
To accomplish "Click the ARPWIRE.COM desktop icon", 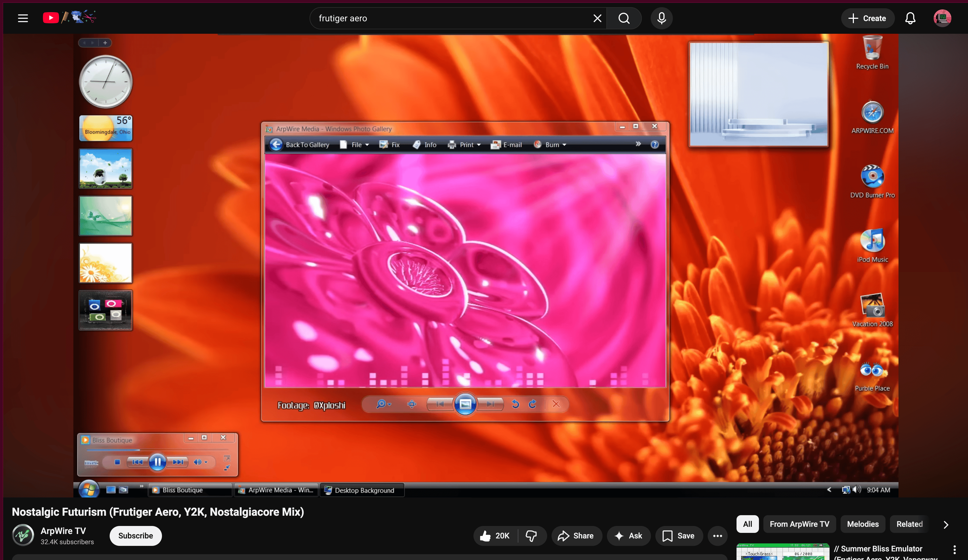I will click(872, 117).
